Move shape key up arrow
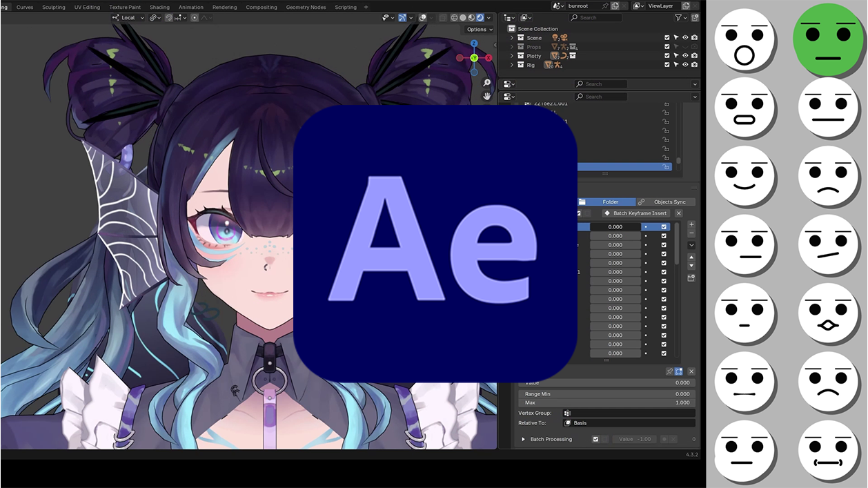The width and height of the screenshot is (868, 488). [x=691, y=257]
